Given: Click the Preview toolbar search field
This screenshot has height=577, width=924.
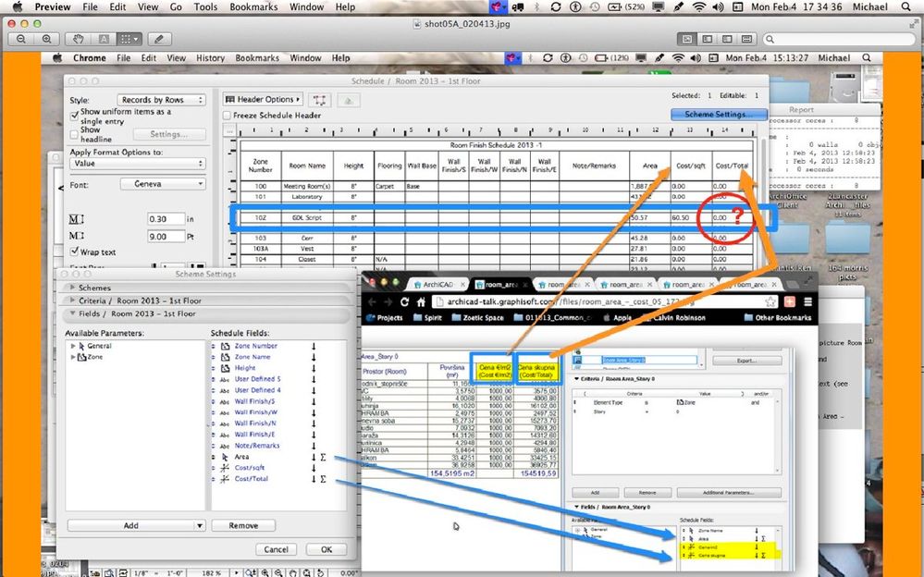Looking at the screenshot, I should [840, 39].
